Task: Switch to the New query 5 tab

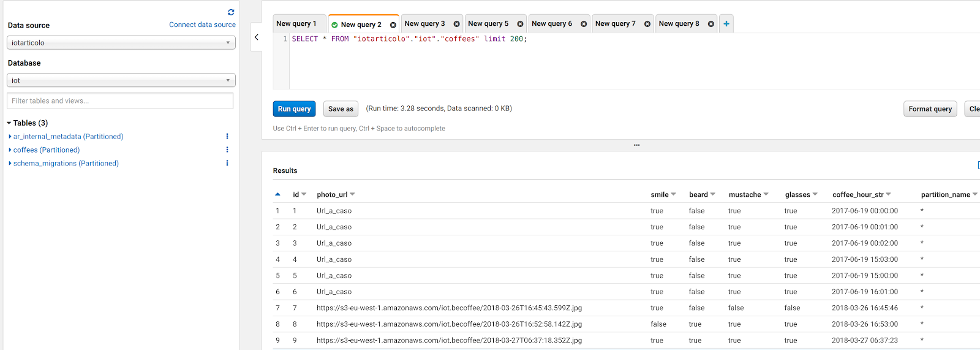Action: point(488,24)
